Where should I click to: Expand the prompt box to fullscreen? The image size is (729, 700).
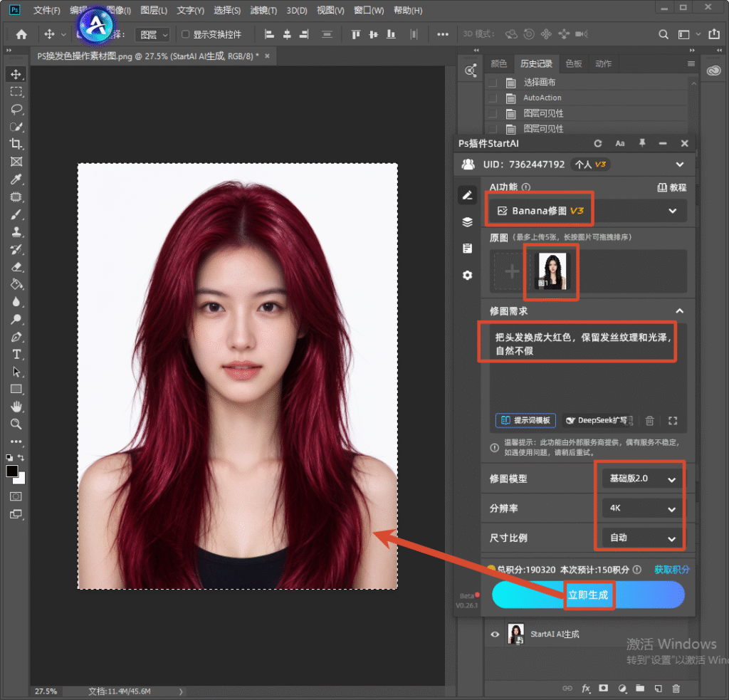coord(673,420)
